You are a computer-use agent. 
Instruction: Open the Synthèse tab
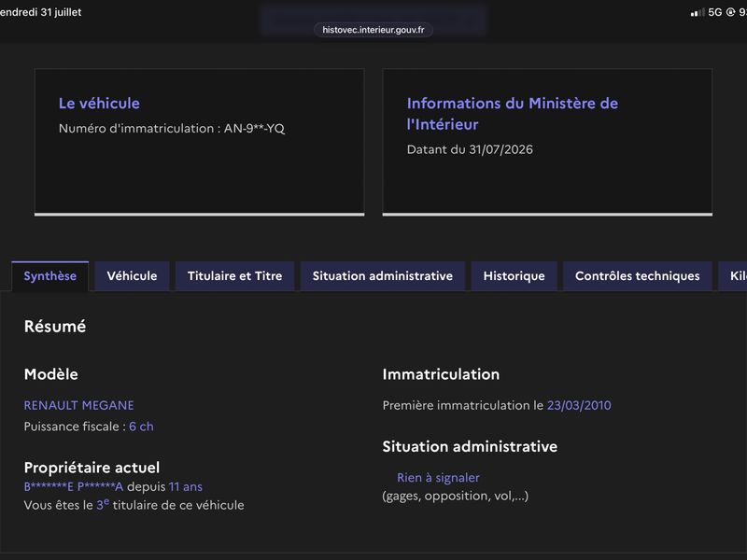(x=50, y=276)
